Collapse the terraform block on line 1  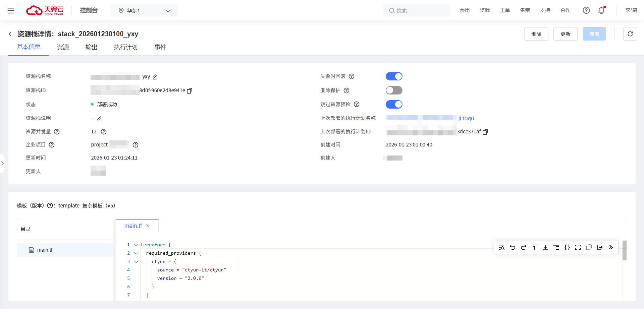(136, 245)
